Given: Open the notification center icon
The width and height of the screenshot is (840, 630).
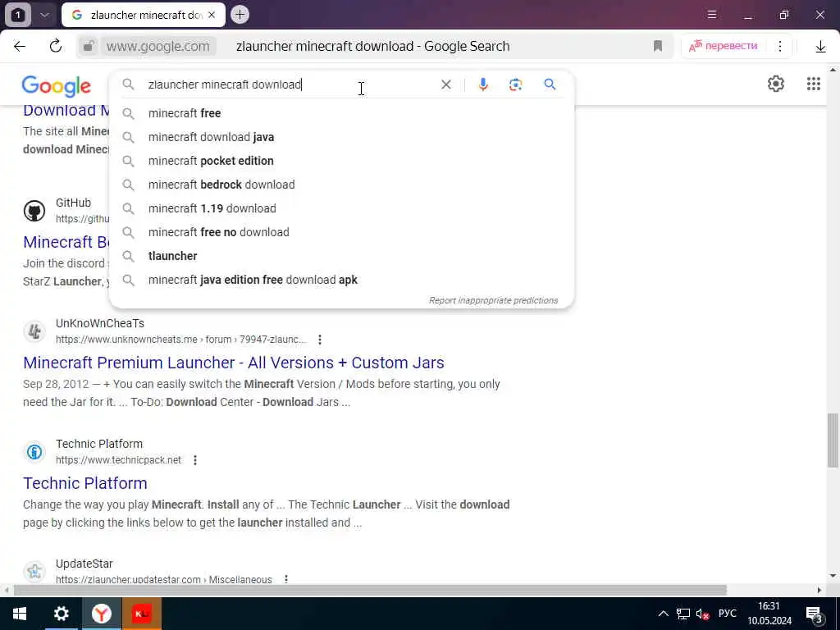Looking at the screenshot, I should 814,614.
